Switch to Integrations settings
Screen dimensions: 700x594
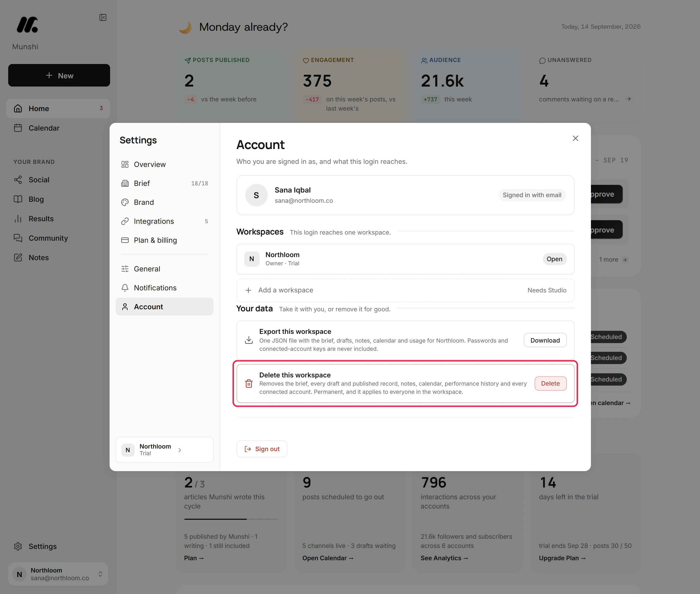click(164, 221)
